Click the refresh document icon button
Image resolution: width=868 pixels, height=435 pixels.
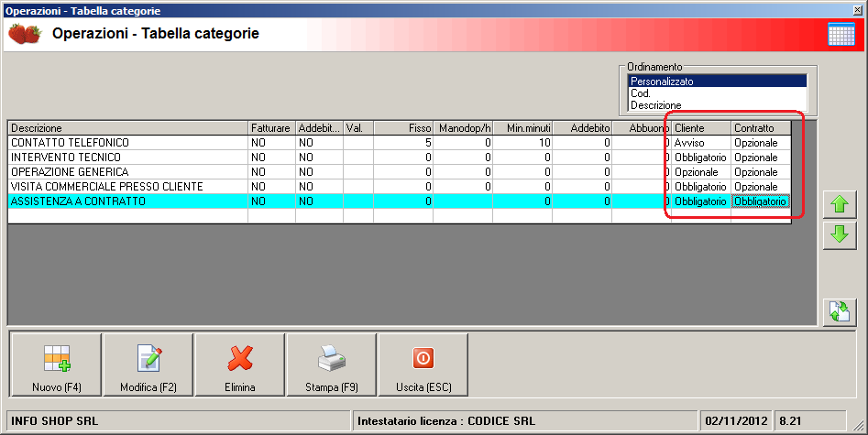coord(840,312)
